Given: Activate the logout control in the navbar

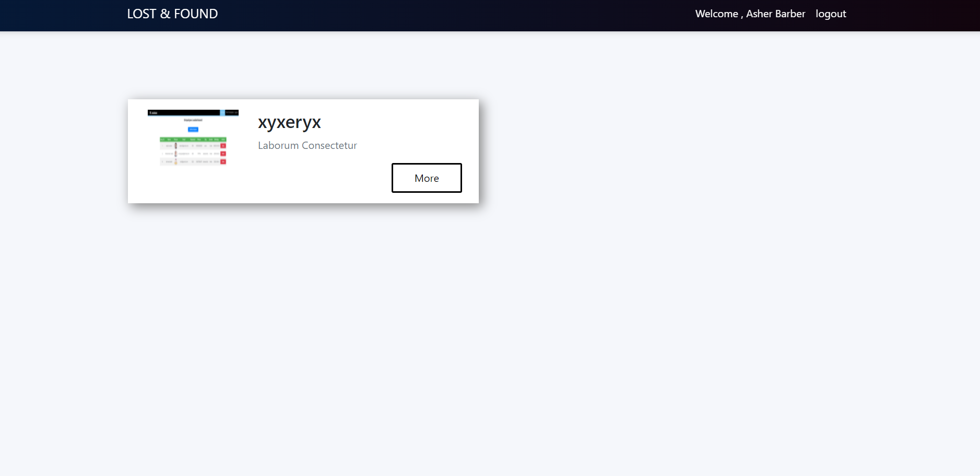Looking at the screenshot, I should [831, 14].
